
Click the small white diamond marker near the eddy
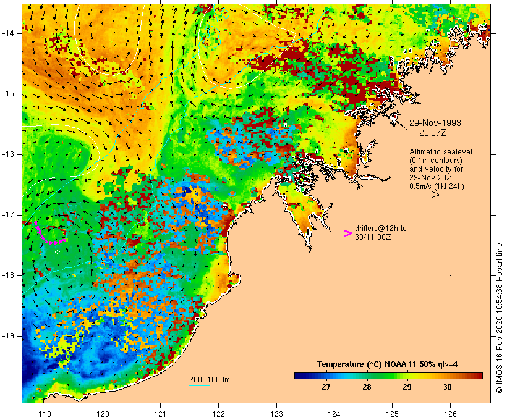tap(58, 252)
